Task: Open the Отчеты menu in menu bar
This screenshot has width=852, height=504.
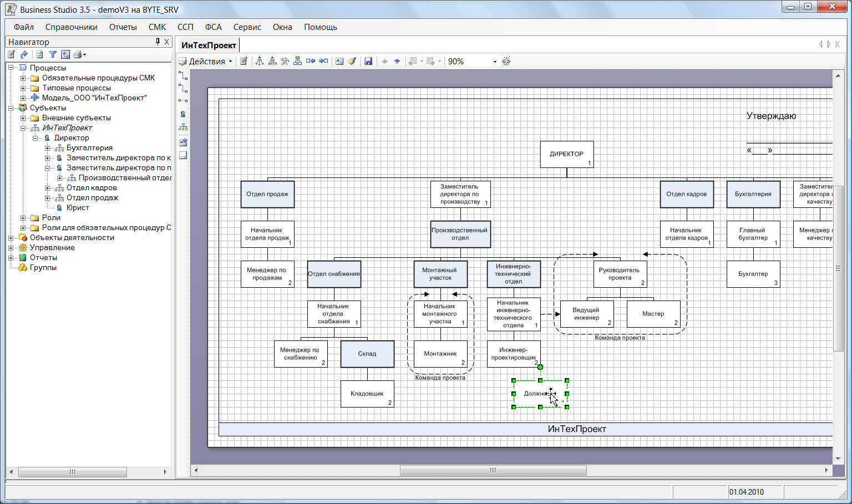Action: 123,27
